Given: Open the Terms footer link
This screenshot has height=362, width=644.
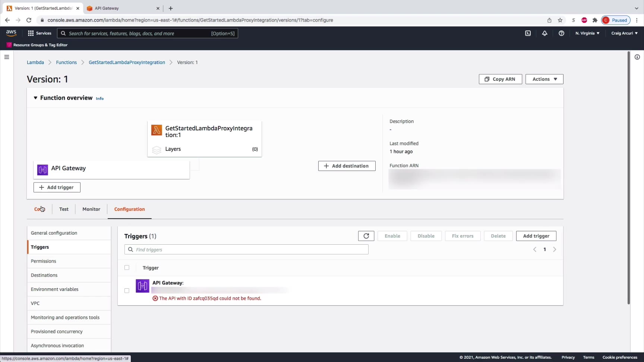Looking at the screenshot, I should [588, 357].
